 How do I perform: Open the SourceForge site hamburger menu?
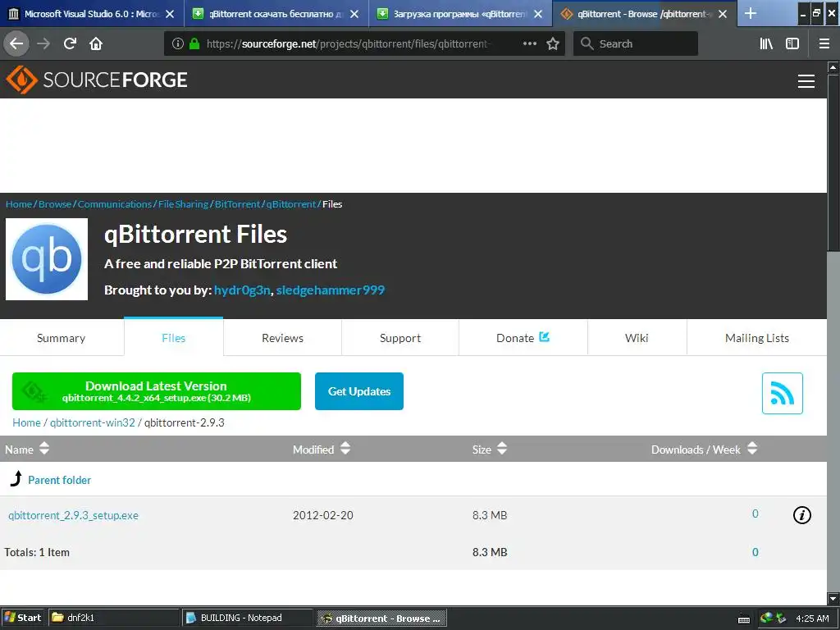point(806,81)
